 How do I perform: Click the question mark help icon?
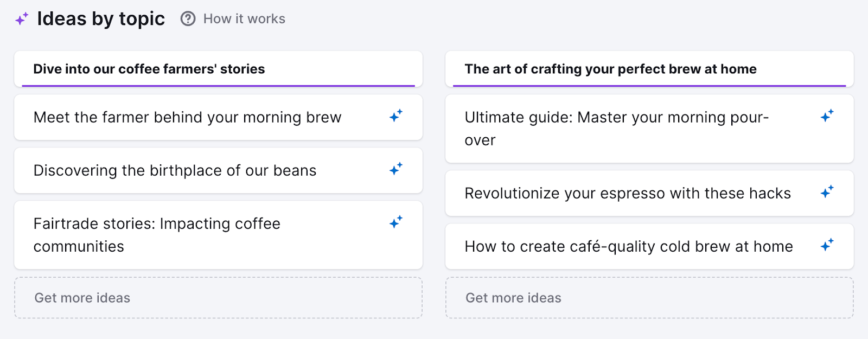click(x=188, y=19)
